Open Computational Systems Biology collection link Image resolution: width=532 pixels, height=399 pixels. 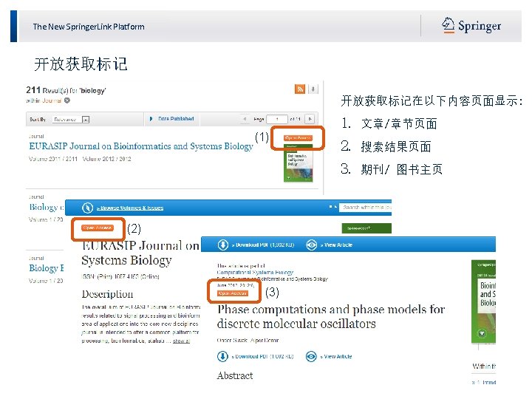255,272
